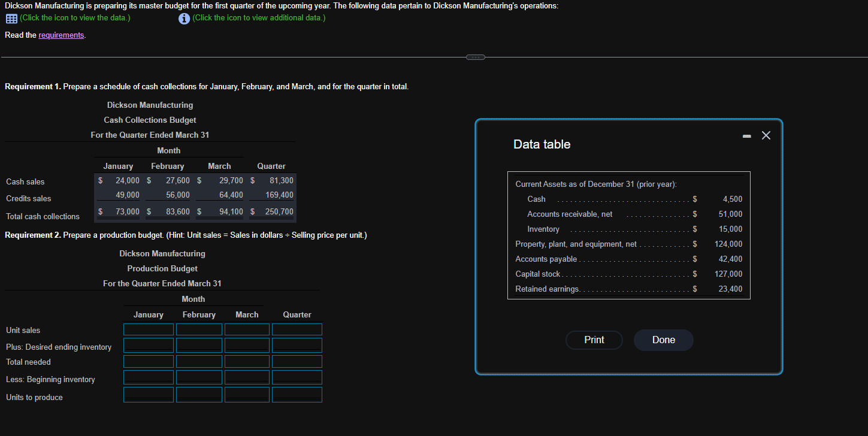The height and width of the screenshot is (436, 868).
Task: Click the 'Production Budget' title
Action: click(x=162, y=268)
